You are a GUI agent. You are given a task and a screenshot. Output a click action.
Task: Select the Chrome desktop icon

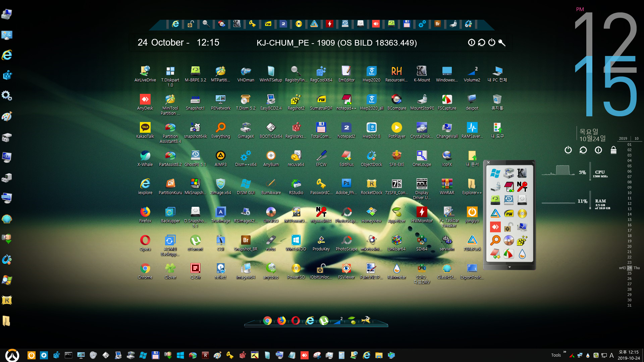145,271
